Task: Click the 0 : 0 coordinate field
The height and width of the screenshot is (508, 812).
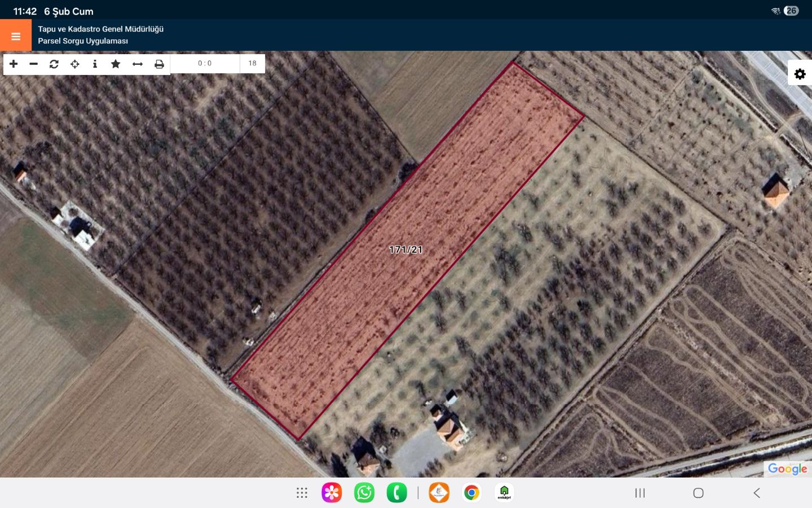Action: [x=205, y=64]
